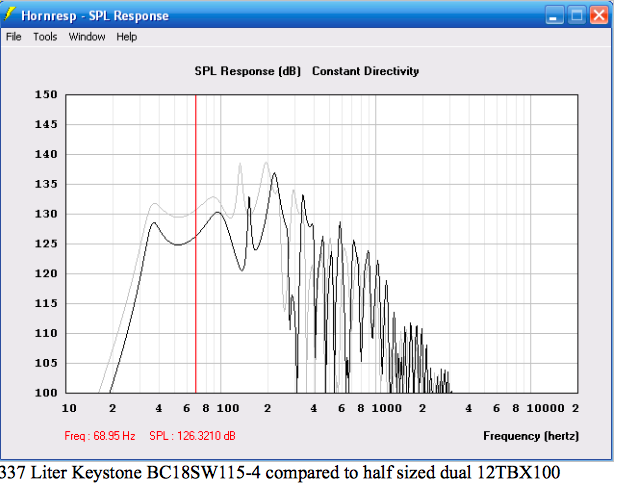Maximize the Hornresp window
The image size is (620, 486).
577,16
